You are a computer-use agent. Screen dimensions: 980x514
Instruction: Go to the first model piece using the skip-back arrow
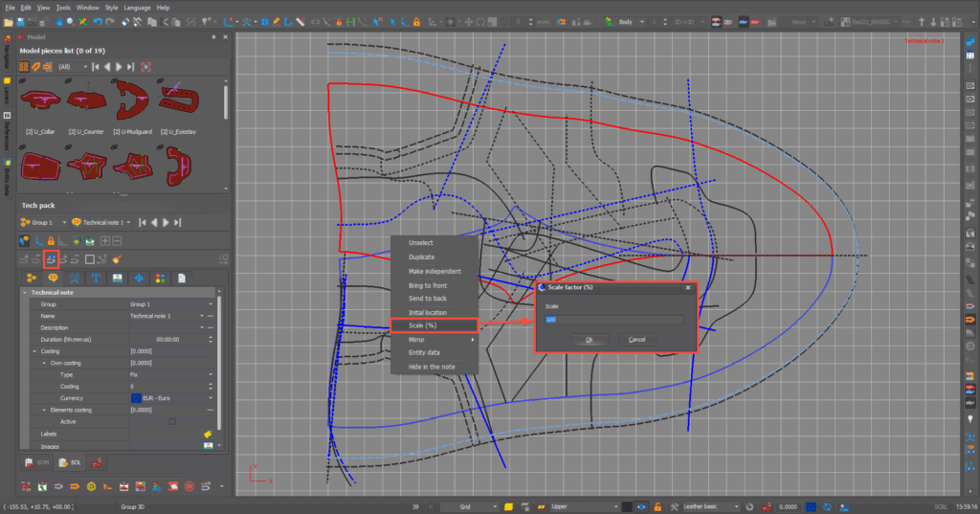coord(96,67)
